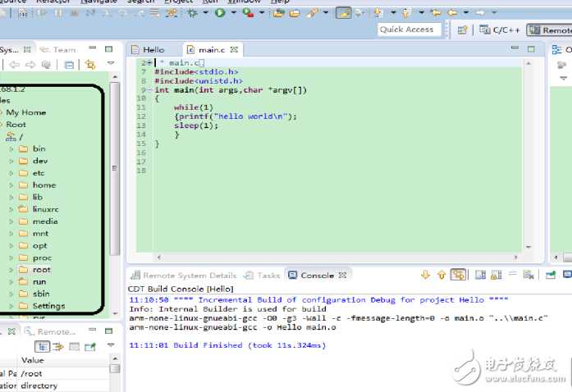Open the Window menu
Viewport: 572px width, 392px height.
(x=245, y=2)
